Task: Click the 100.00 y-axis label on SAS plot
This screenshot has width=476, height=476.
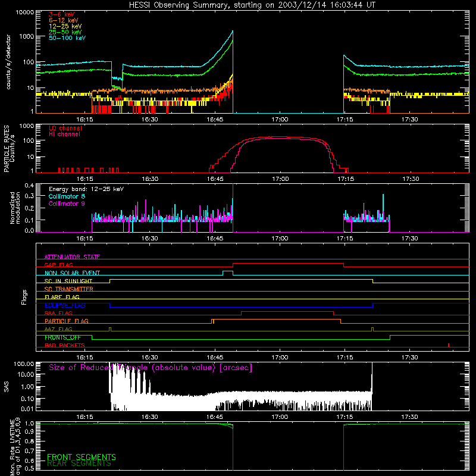Action: click(24, 364)
